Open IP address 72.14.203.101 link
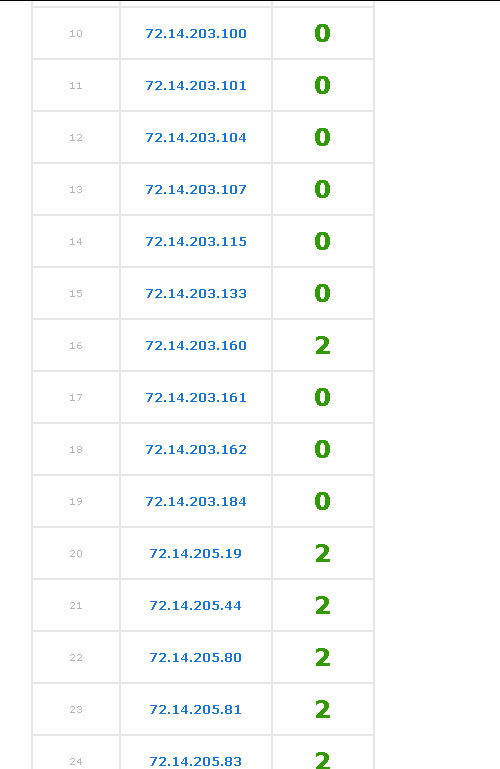 tap(196, 85)
